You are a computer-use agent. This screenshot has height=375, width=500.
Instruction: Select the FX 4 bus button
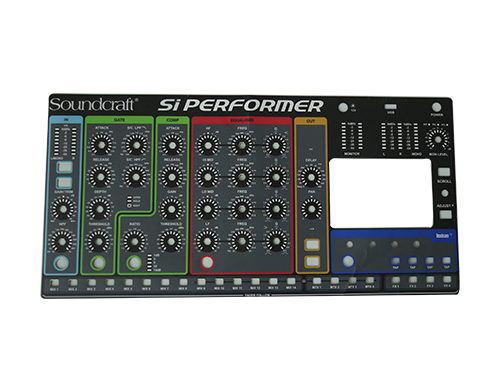447,279
